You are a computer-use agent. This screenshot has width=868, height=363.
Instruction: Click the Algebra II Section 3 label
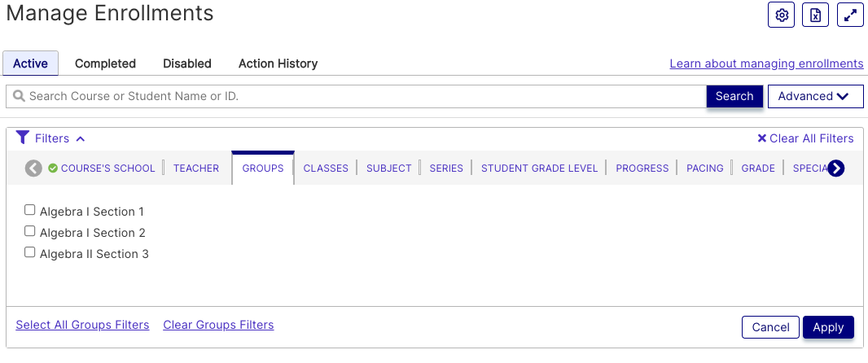point(94,254)
